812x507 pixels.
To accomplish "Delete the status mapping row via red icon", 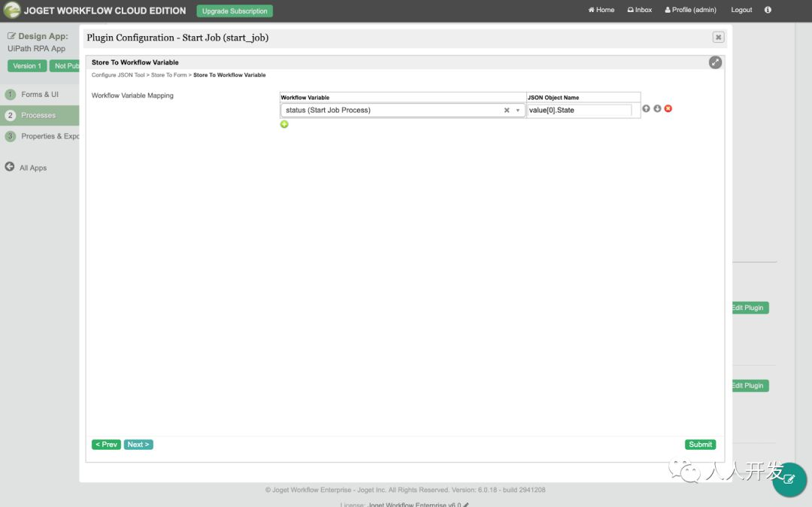I will (x=668, y=108).
